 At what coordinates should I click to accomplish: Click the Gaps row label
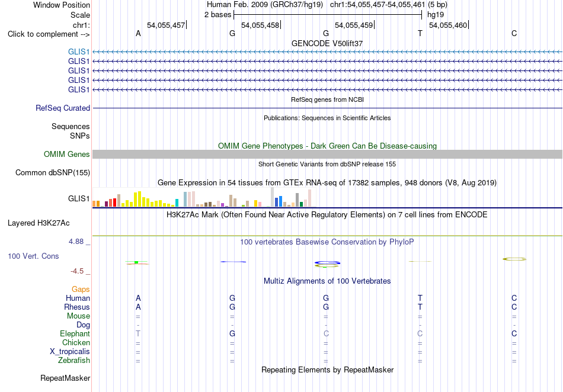pyautogui.click(x=81, y=289)
